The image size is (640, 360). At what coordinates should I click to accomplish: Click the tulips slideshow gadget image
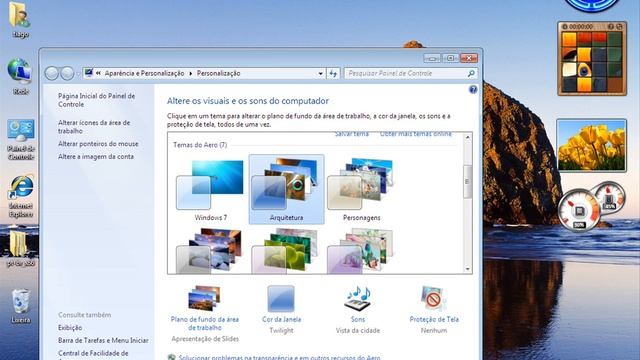(592, 146)
